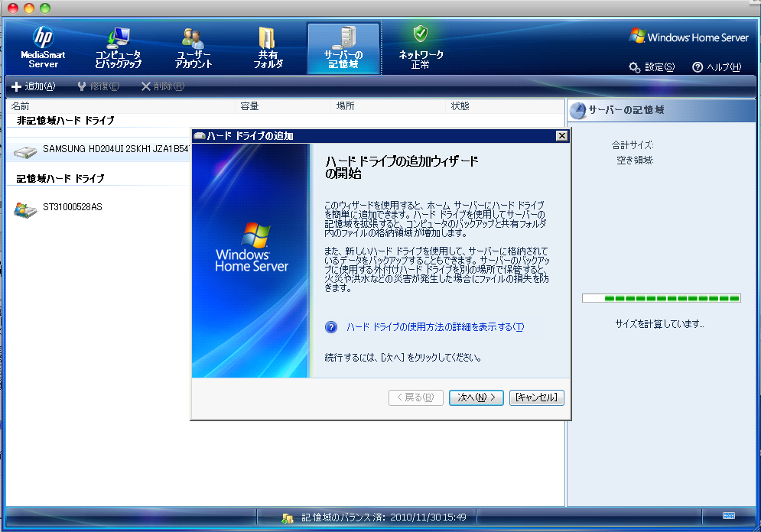Open ハードドライブの使用方法の詳細 link

(x=434, y=327)
